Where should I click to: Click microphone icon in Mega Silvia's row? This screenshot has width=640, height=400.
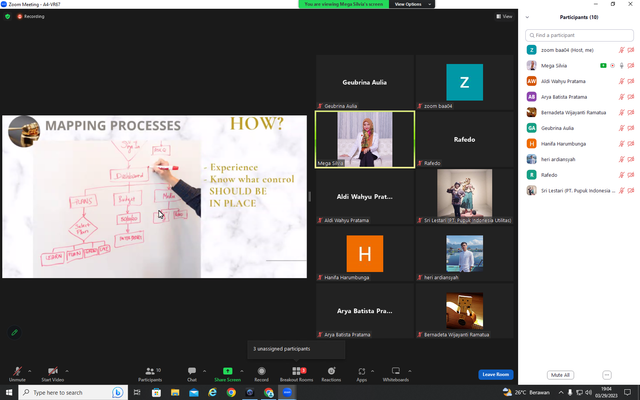(622, 66)
